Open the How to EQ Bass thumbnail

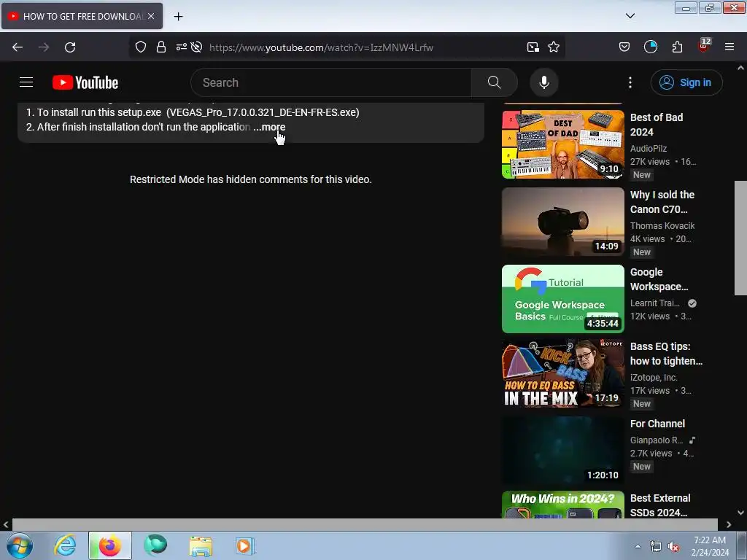563,373
